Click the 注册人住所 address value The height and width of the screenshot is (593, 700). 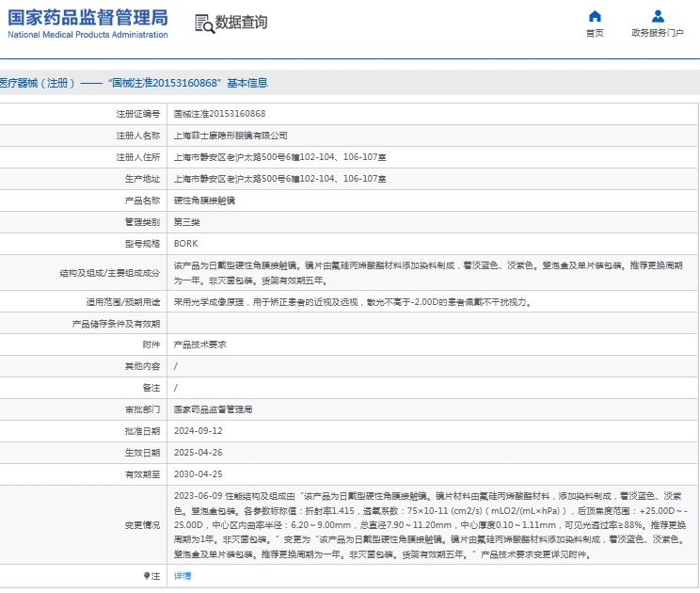280,157
